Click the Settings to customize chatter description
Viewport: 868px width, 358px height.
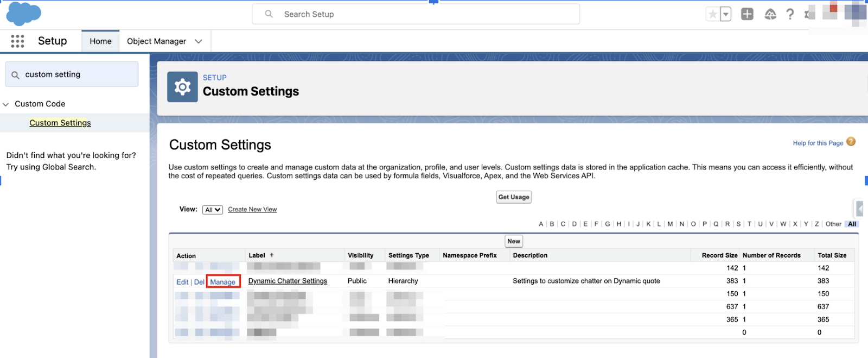pyautogui.click(x=586, y=281)
